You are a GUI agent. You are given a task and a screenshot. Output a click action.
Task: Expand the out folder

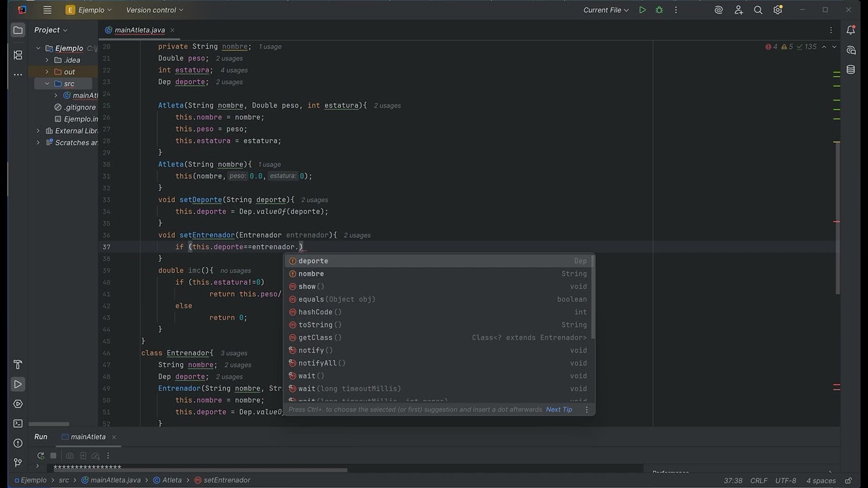(x=47, y=72)
